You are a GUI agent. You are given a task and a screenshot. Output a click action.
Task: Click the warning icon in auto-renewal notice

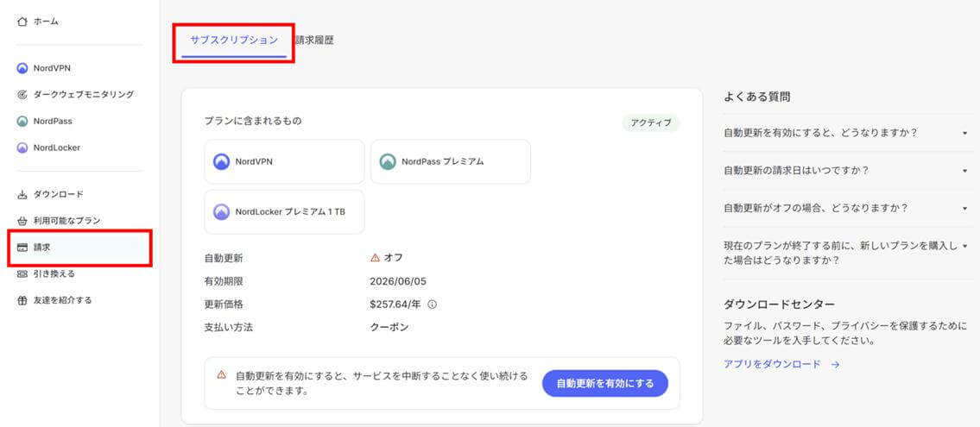pos(221,375)
